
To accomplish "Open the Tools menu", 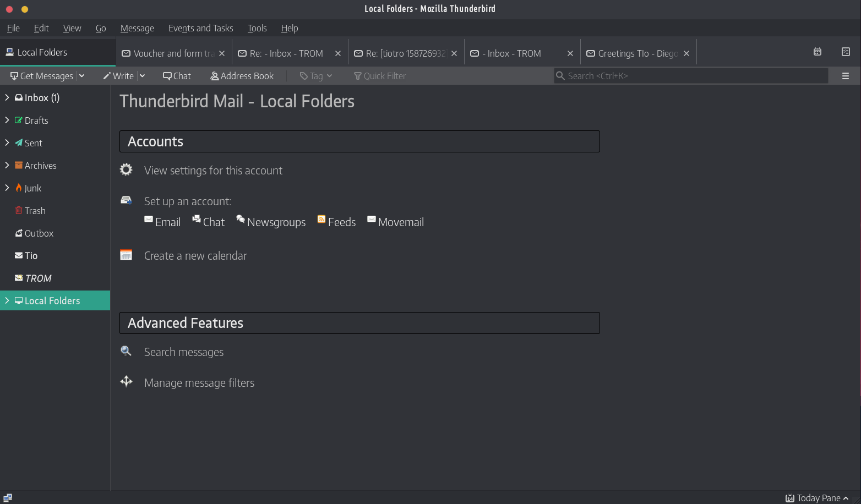I will pyautogui.click(x=257, y=28).
